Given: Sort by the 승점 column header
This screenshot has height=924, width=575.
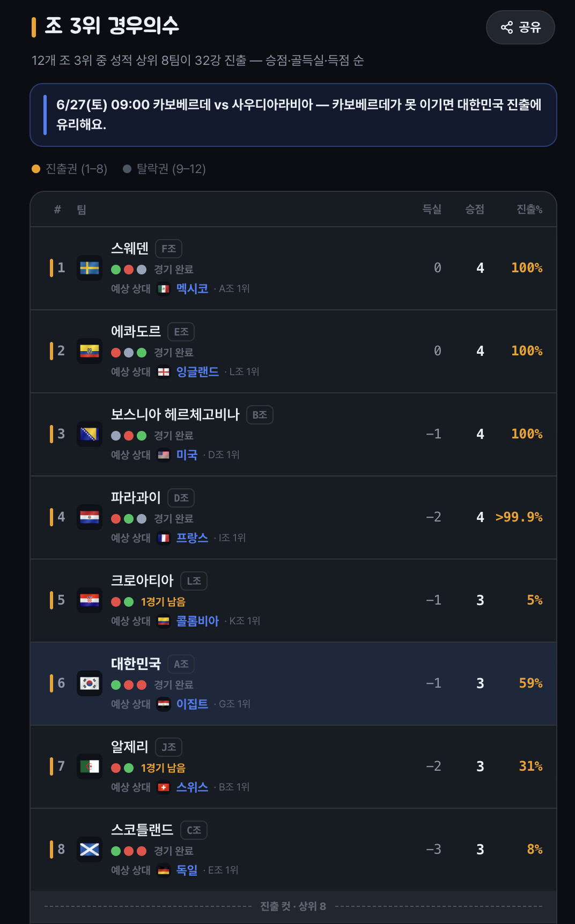Looking at the screenshot, I should (x=475, y=210).
